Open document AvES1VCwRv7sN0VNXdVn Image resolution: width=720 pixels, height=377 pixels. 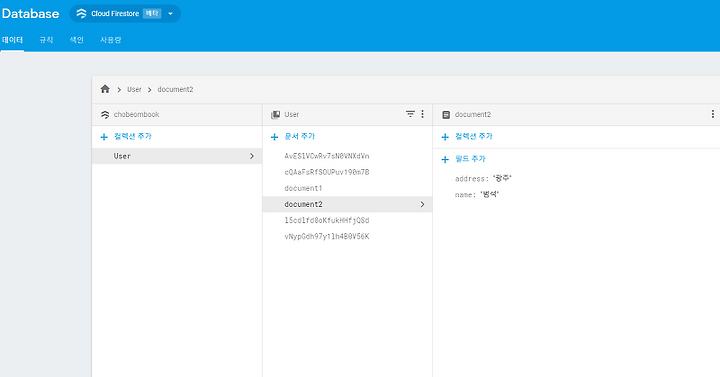pos(327,156)
